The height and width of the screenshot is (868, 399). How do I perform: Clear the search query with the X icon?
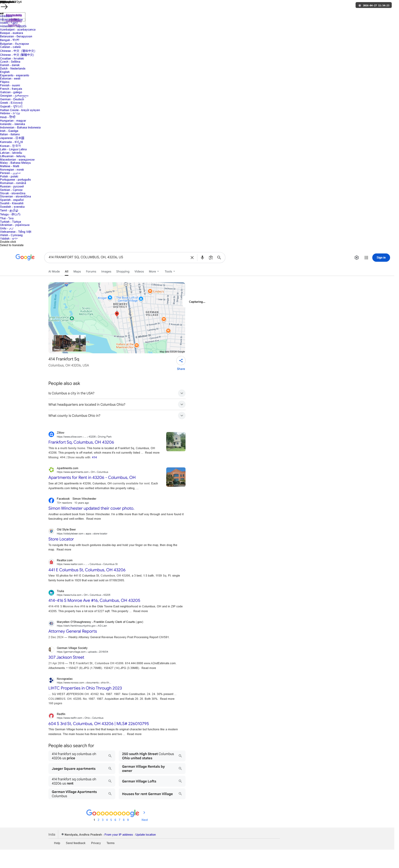click(x=192, y=258)
